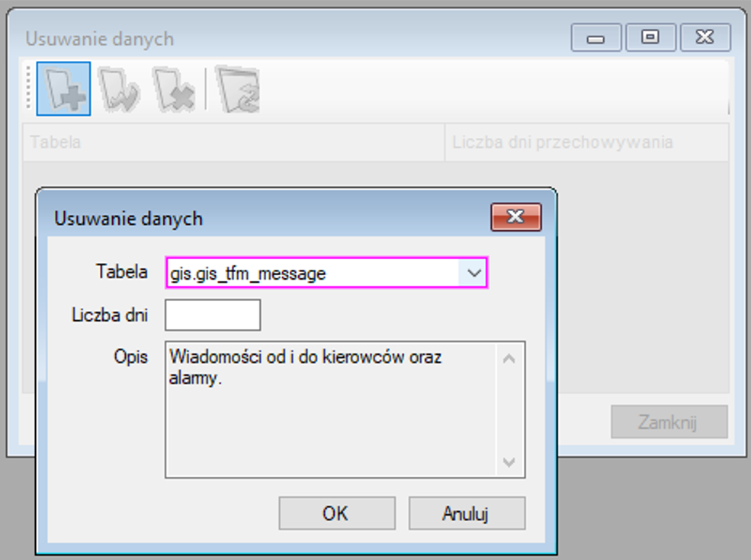Click the Liczba dni input box
Viewport: 751px width, 560px height.
213,315
